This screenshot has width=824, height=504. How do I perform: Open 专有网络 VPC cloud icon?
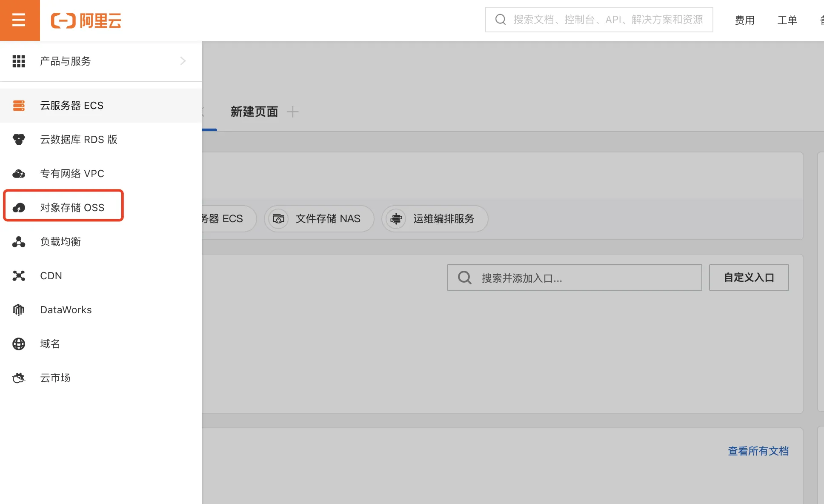pos(19,173)
